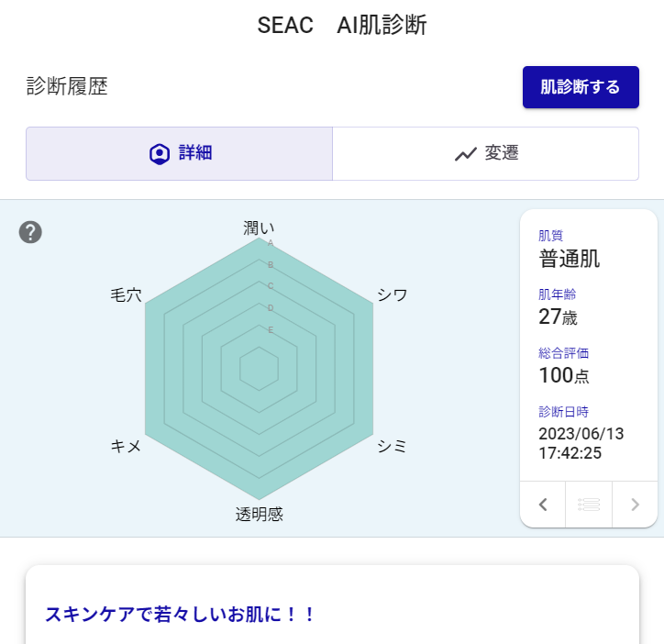Click the SEAC AI肌診断 page title

tap(341, 26)
